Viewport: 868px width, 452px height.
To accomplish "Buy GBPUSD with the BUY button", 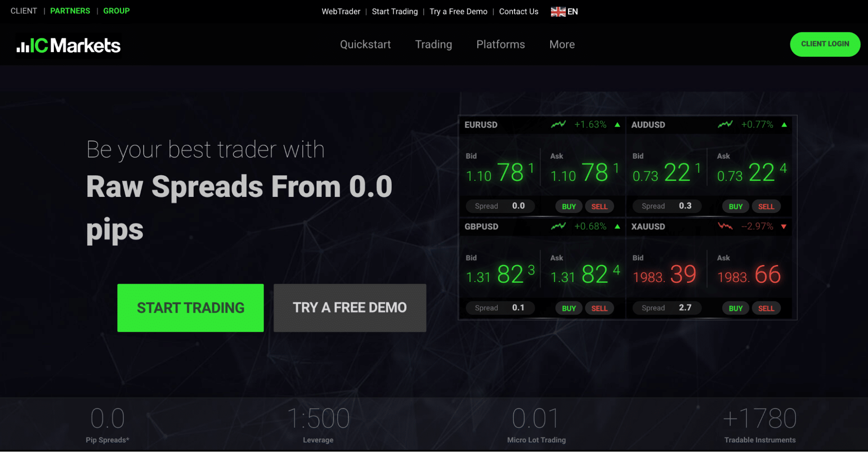I will tap(569, 308).
